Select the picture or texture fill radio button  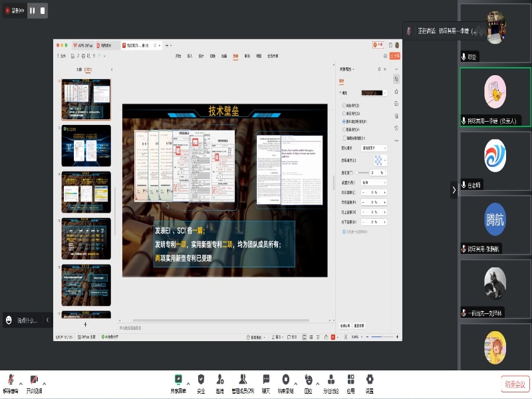[x=343, y=122]
